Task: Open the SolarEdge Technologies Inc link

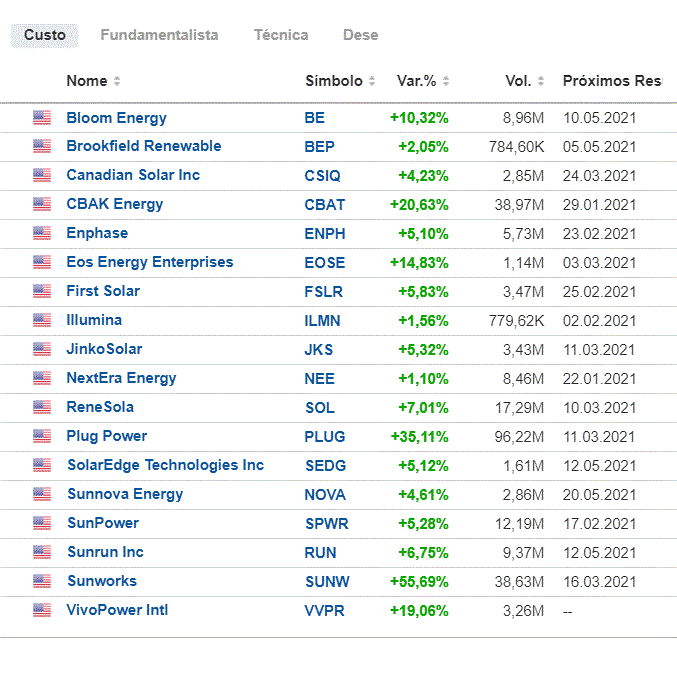Action: pyautogui.click(x=166, y=465)
